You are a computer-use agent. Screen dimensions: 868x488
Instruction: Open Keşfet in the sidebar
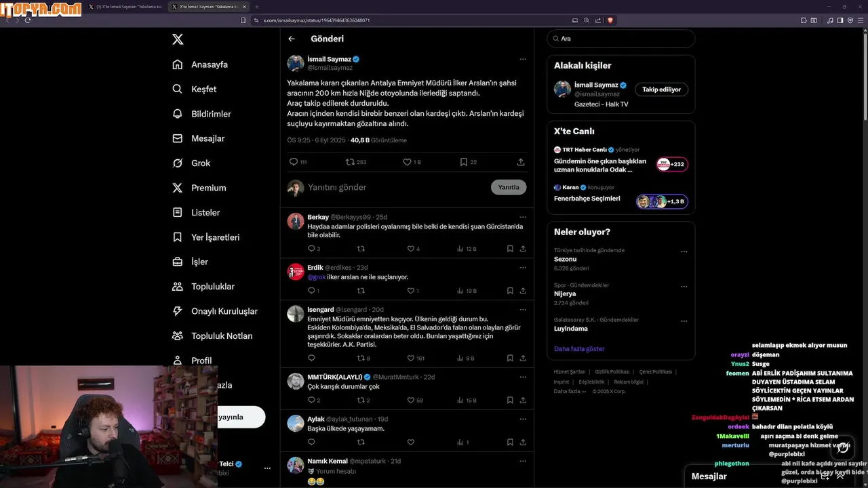(x=195, y=89)
